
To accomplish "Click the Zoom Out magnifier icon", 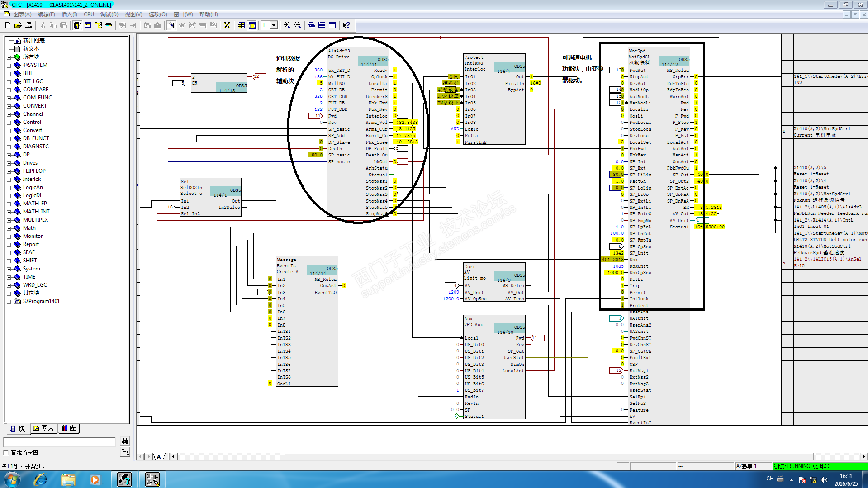I will click(298, 25).
